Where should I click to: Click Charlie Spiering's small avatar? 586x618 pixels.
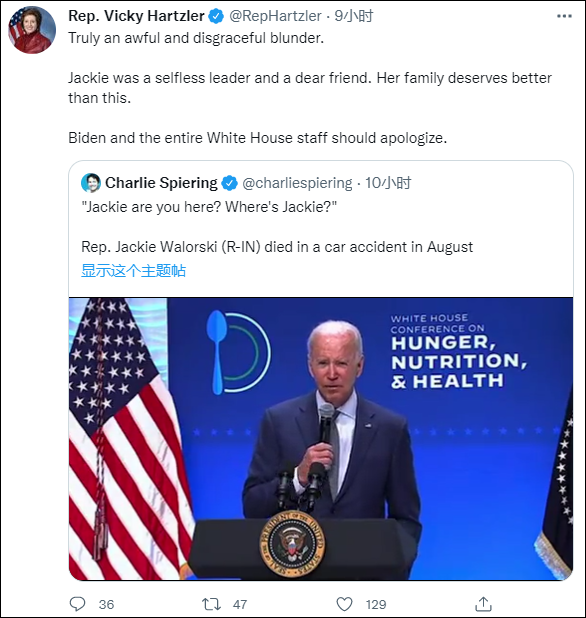[x=91, y=183]
